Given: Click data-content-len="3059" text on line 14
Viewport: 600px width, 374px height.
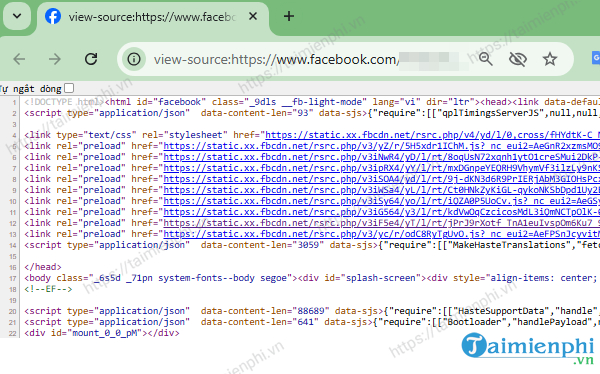Looking at the screenshot, I should (x=262, y=245).
